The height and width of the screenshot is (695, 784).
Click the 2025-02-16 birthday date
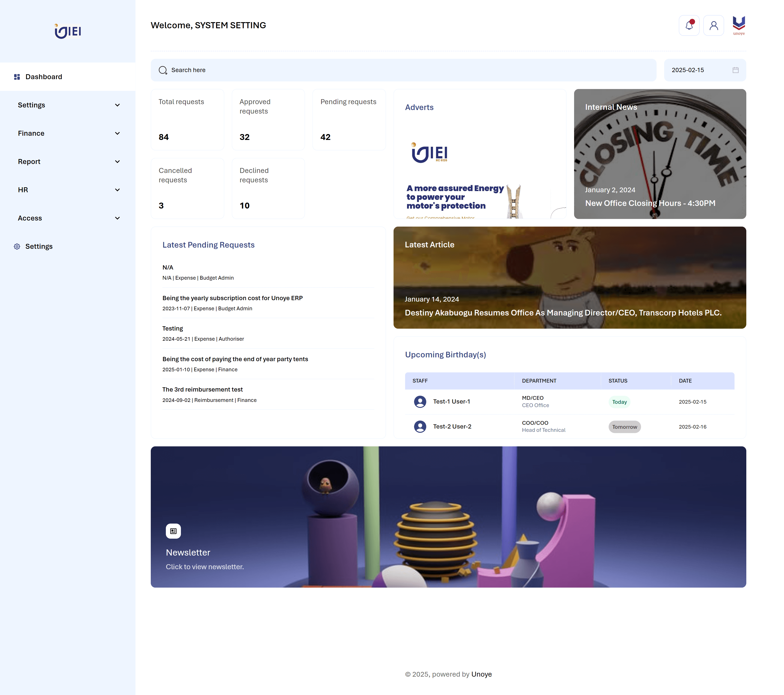coord(692,427)
